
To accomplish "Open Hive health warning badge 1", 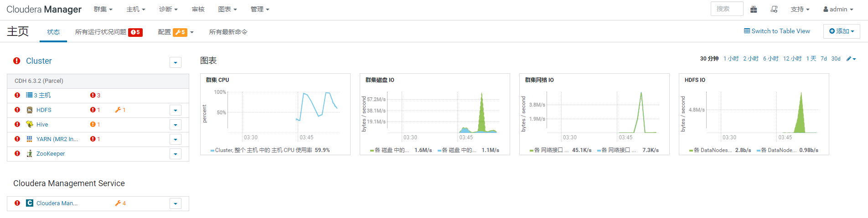I will tap(95, 124).
